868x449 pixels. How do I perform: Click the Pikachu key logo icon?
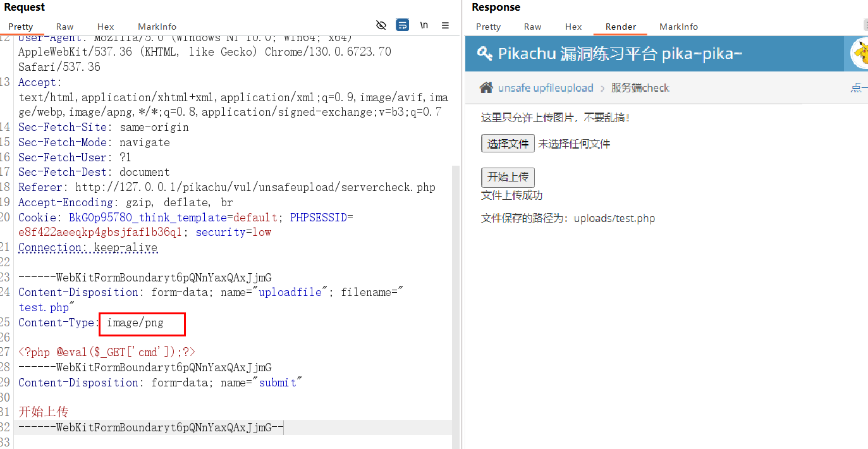click(x=485, y=53)
